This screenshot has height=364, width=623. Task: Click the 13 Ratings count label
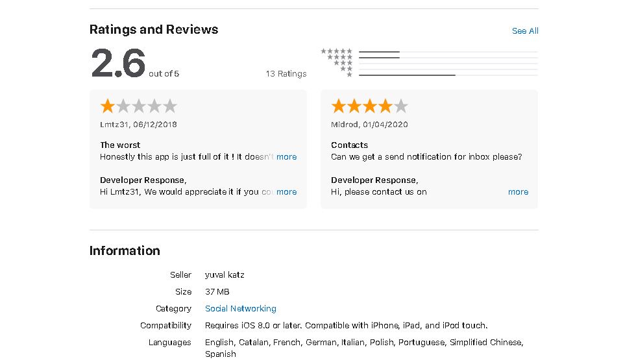286,74
